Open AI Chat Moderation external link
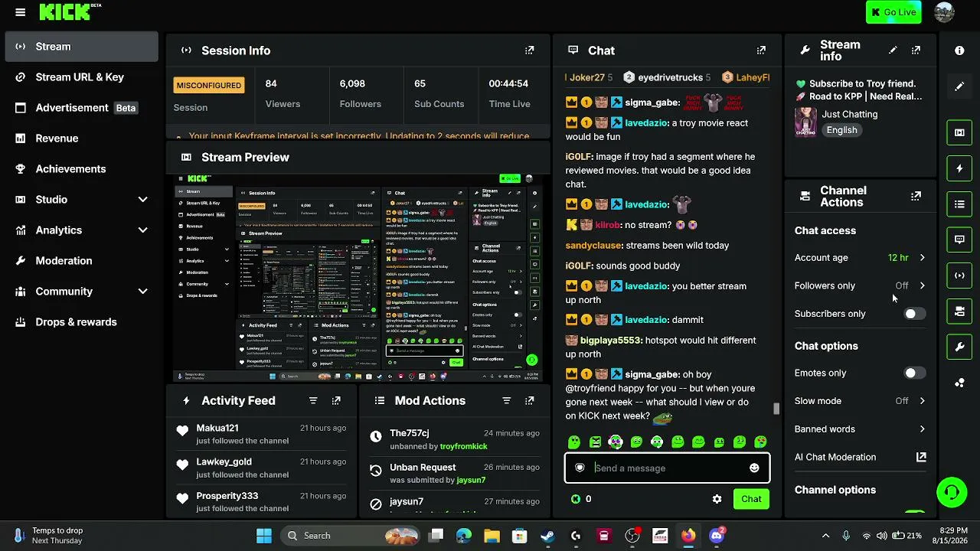Viewport: 980px width, 551px height. pos(921,457)
